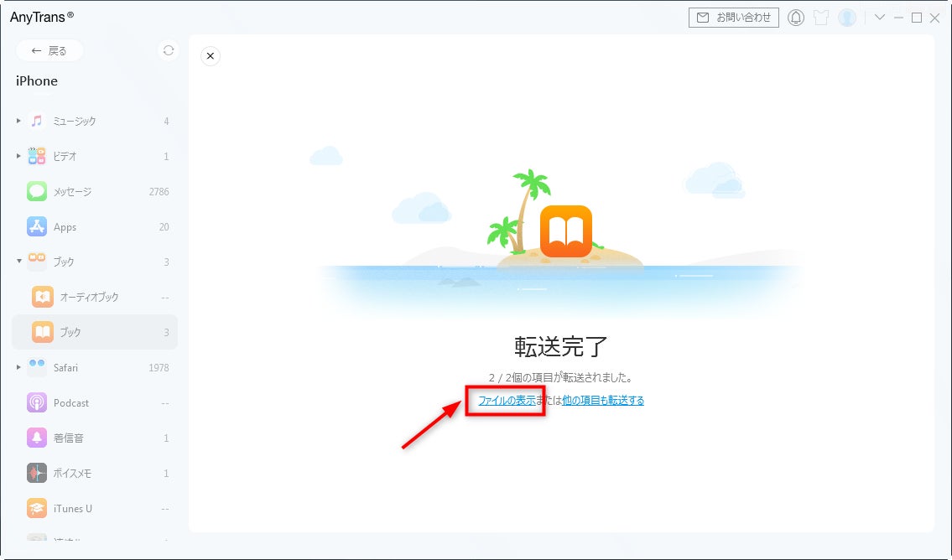This screenshot has height=560, width=952.
Task: Click the Apps count 20
Action: [x=164, y=227]
